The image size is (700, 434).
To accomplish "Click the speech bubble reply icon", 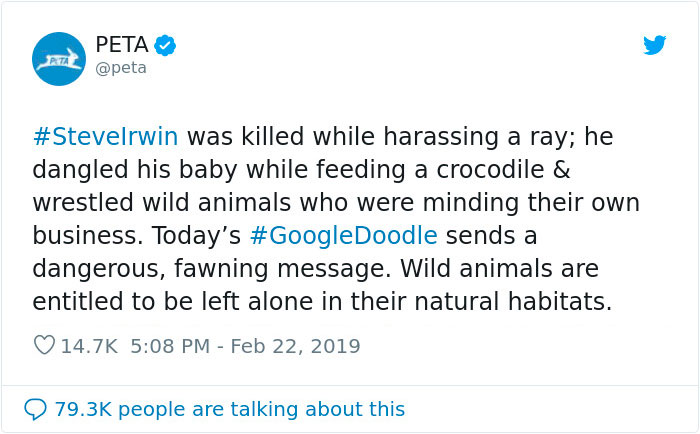I will coord(35,408).
